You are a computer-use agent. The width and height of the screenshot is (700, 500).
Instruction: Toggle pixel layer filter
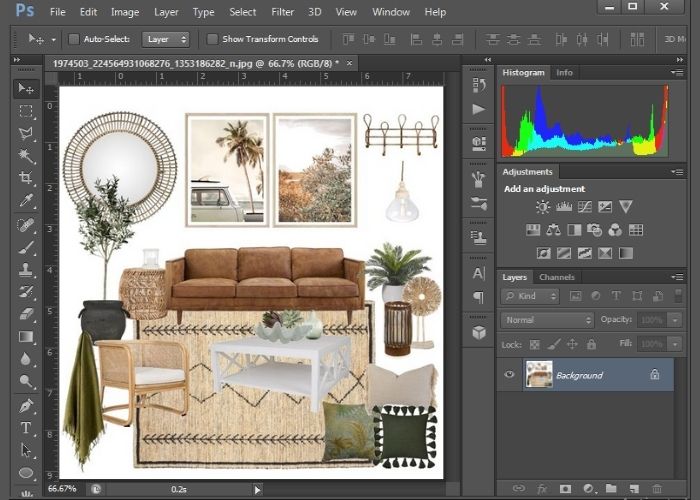pos(575,296)
